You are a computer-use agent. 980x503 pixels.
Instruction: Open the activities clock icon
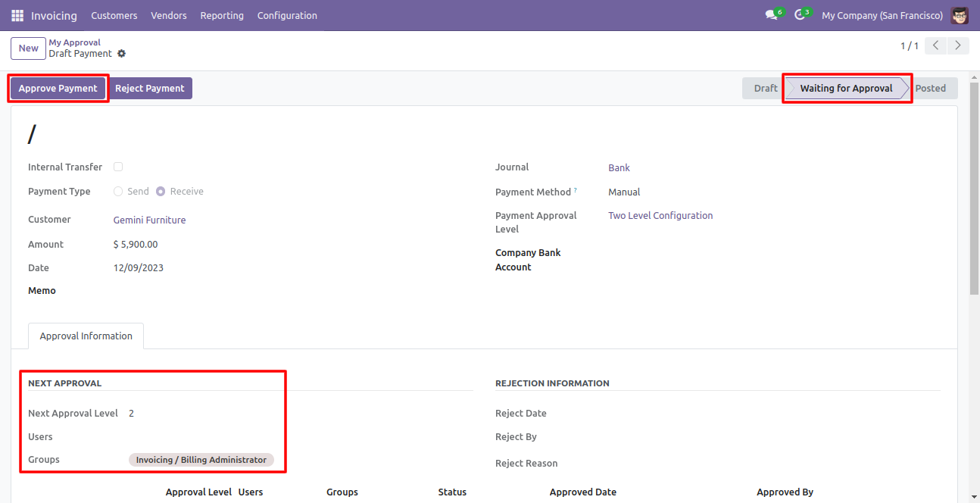pos(800,15)
